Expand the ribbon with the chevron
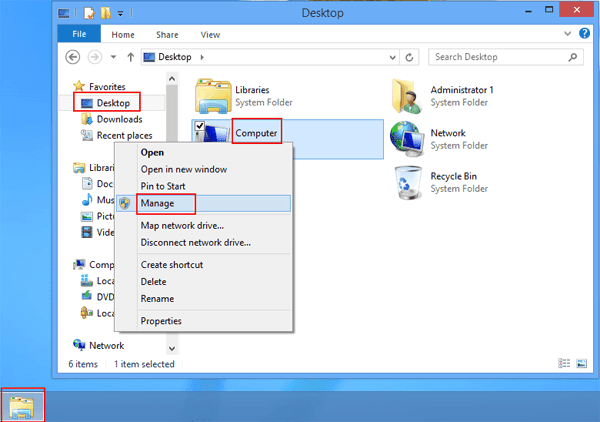This screenshot has height=422, width=600. point(567,34)
